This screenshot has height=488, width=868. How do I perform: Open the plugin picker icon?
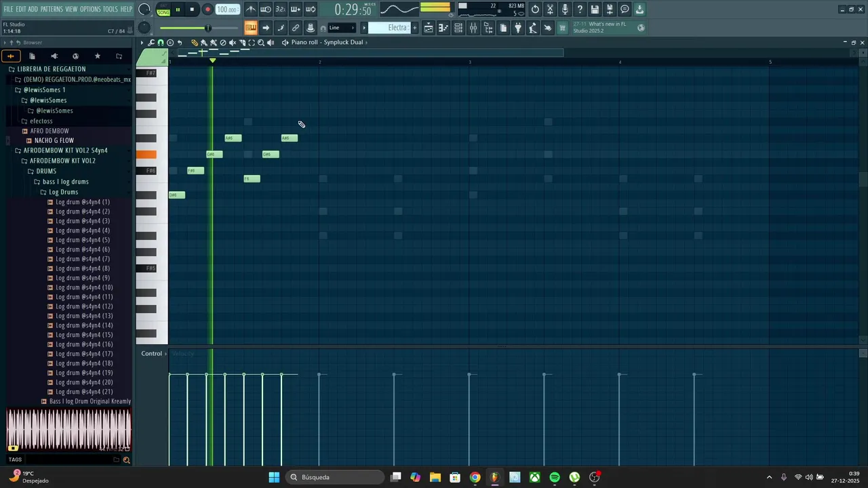point(517,28)
